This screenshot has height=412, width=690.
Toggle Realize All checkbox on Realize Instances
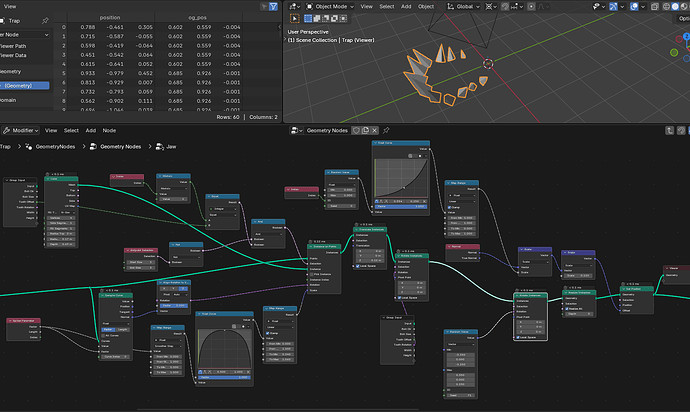(x=567, y=309)
